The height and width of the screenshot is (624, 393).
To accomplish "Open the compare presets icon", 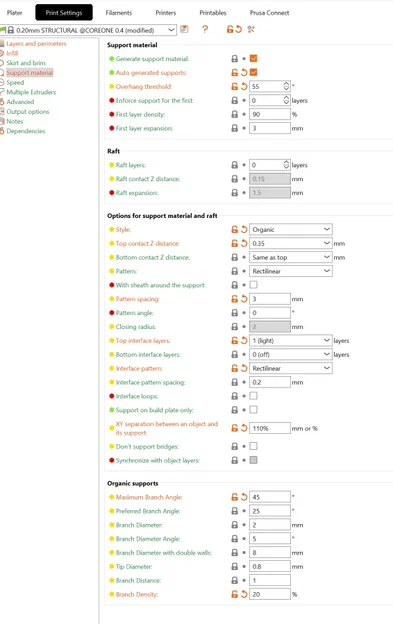I will 251,29.
